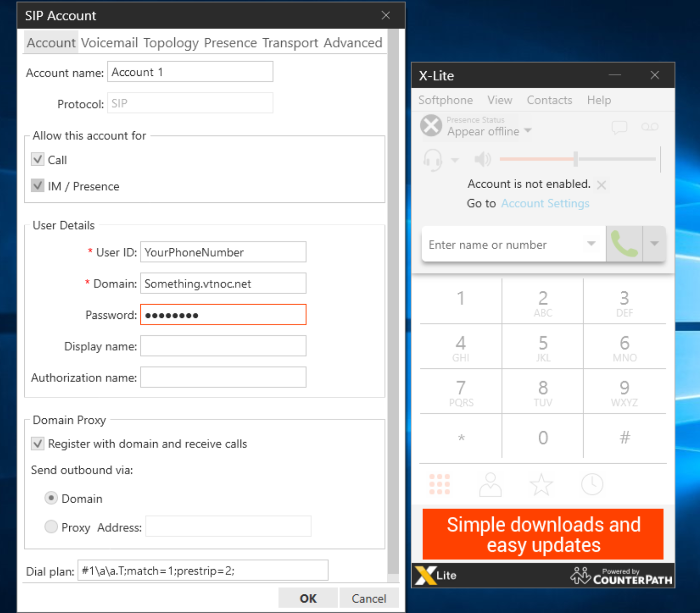Open the dialpad tab icon
The image size is (700, 613).
[x=439, y=484]
